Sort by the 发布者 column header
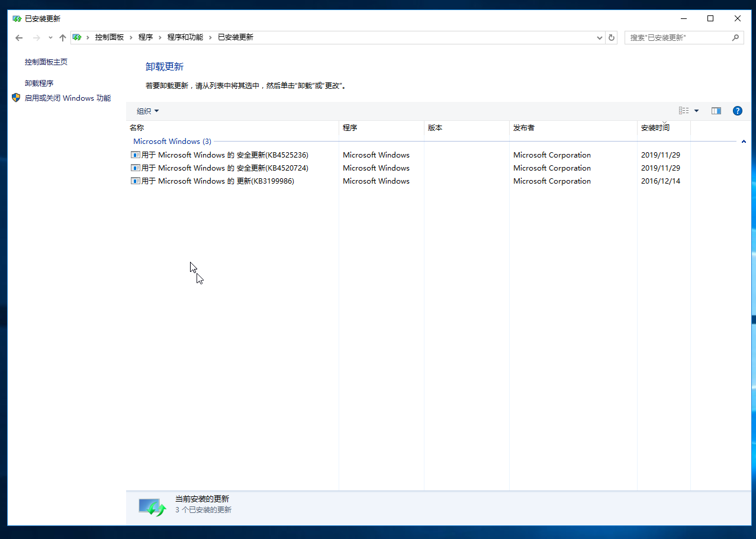 (x=573, y=127)
